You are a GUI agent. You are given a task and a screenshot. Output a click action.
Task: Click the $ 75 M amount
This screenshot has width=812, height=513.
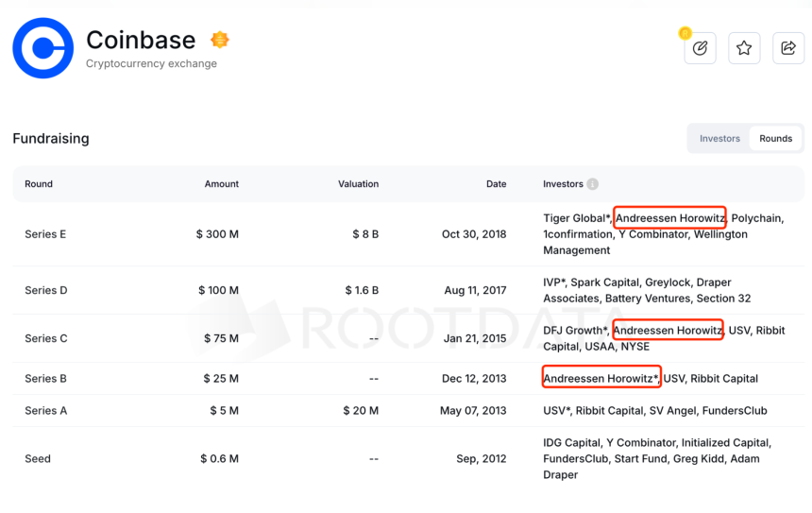(x=221, y=338)
